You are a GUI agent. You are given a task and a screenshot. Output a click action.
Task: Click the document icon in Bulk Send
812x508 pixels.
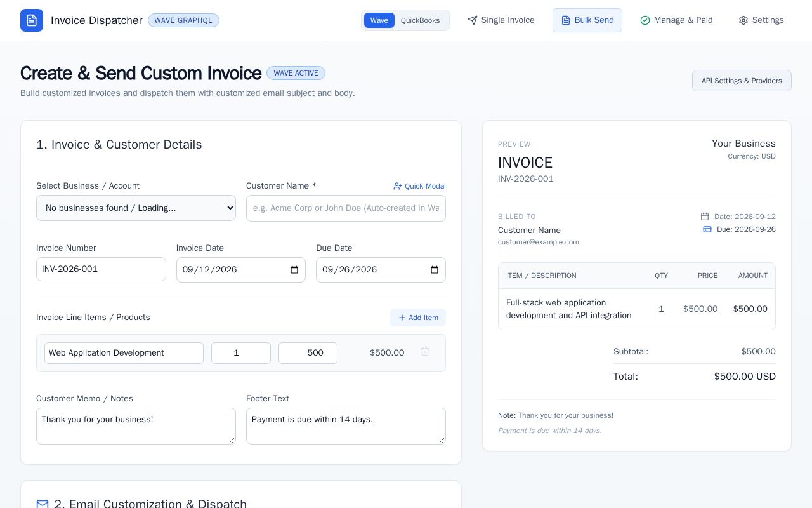coord(566,20)
